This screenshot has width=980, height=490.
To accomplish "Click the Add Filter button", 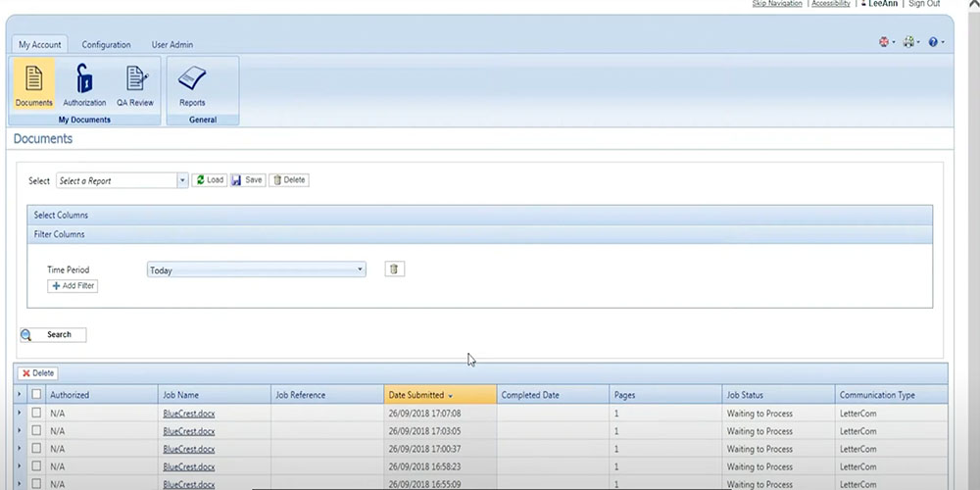I will click(73, 286).
